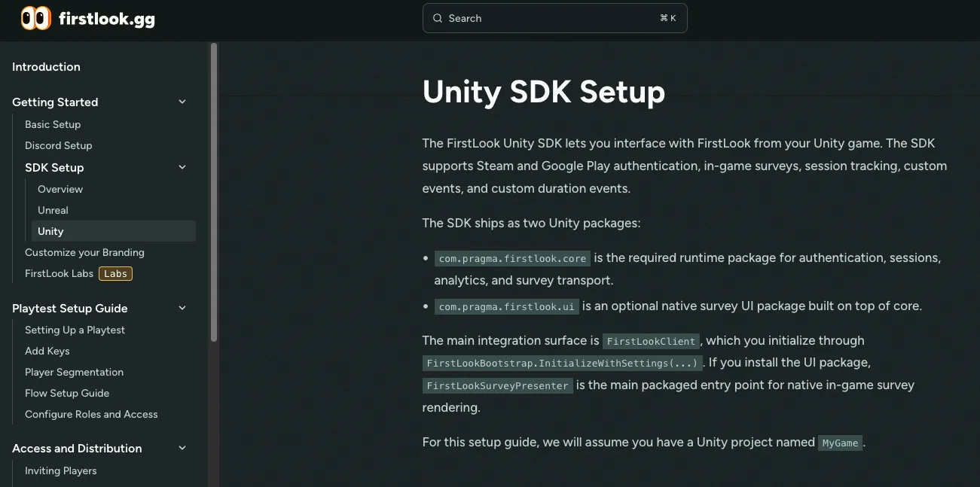Go to Customize your Branding
This screenshot has width=980, height=487.
(x=84, y=252)
